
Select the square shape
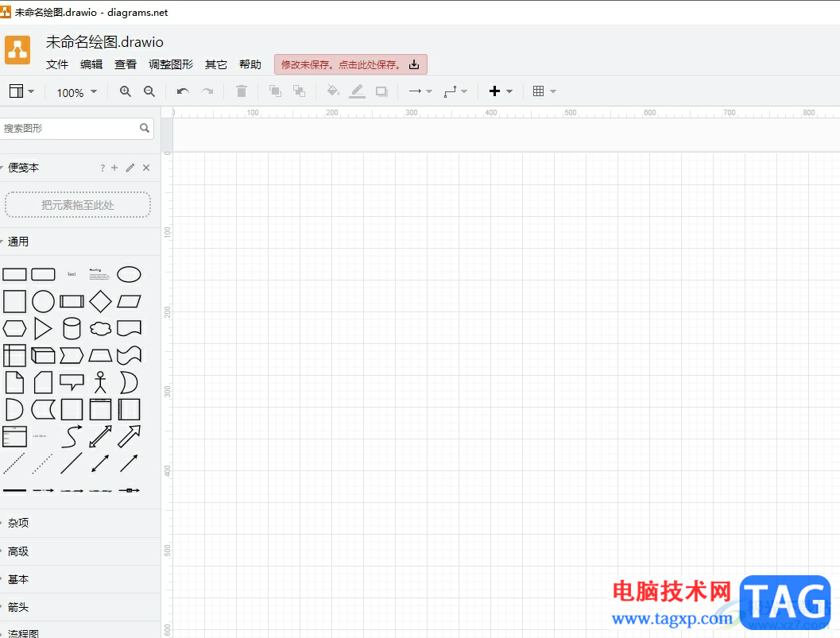coord(14,302)
